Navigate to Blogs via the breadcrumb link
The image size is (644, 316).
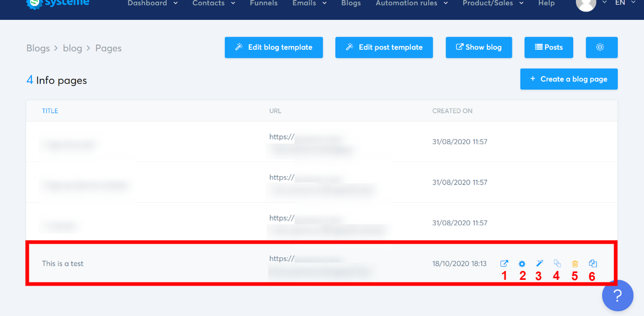click(x=38, y=48)
